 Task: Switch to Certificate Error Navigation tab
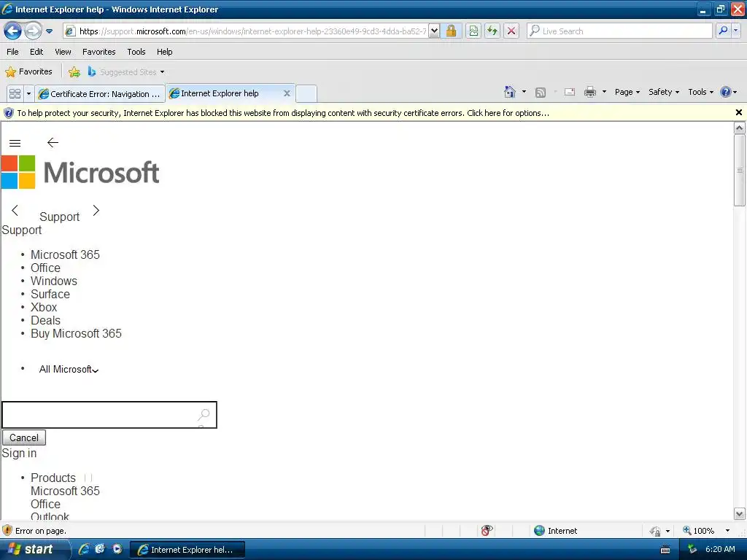click(x=100, y=94)
